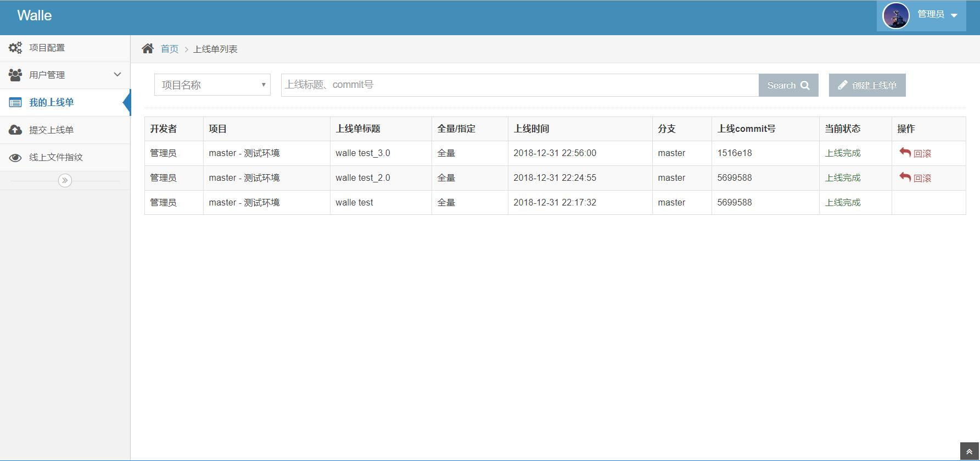980x461 pixels.
Task: Open 线上文件指纹 in the sidebar
Action: tap(65, 157)
